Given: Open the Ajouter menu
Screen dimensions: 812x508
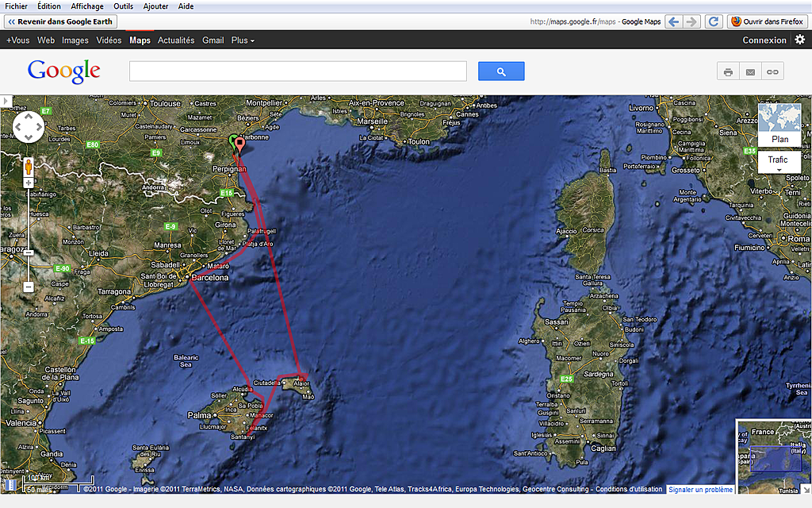Looking at the screenshot, I should (156, 6).
